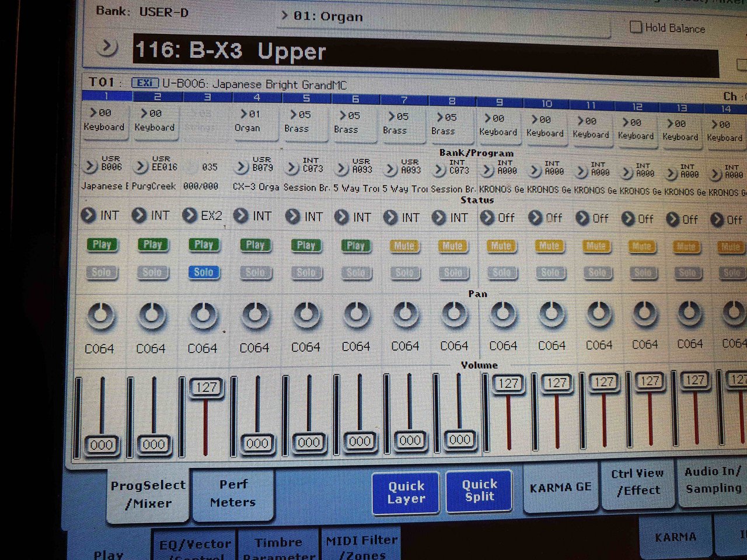The image size is (747, 560).
Task: Open the combination select popup arrow beside 116: B-X3 Upper
Action: coord(107,47)
